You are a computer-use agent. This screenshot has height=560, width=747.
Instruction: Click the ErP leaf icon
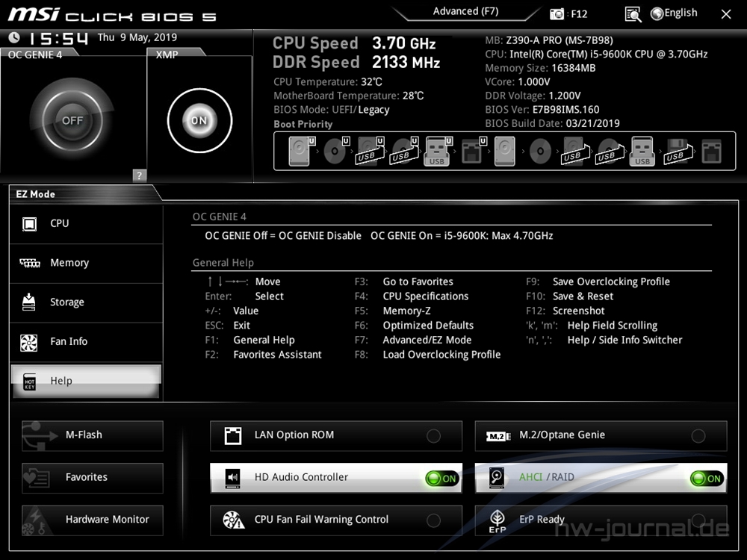(498, 521)
